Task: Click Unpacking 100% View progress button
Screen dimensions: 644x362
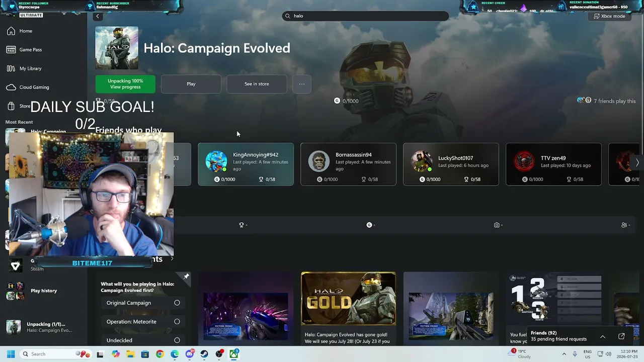Action: coord(125,84)
